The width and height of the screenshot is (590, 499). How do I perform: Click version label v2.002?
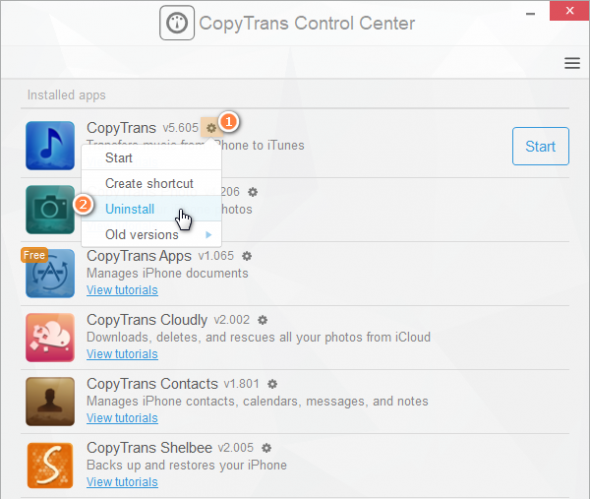[x=232, y=320]
